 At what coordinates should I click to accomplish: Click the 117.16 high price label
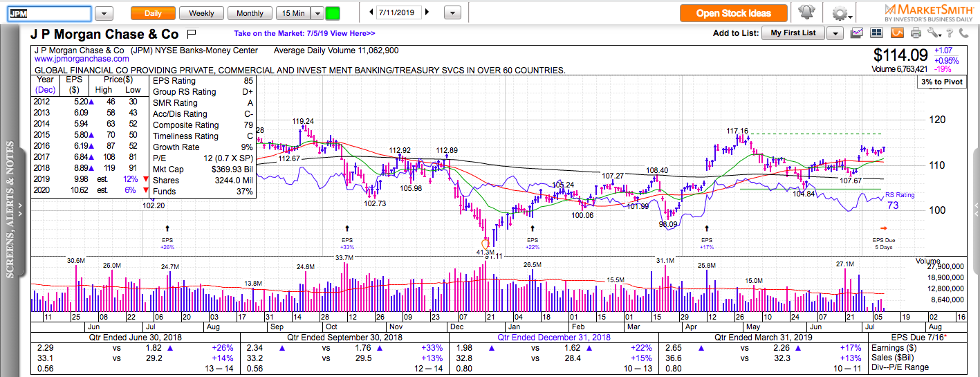737,131
